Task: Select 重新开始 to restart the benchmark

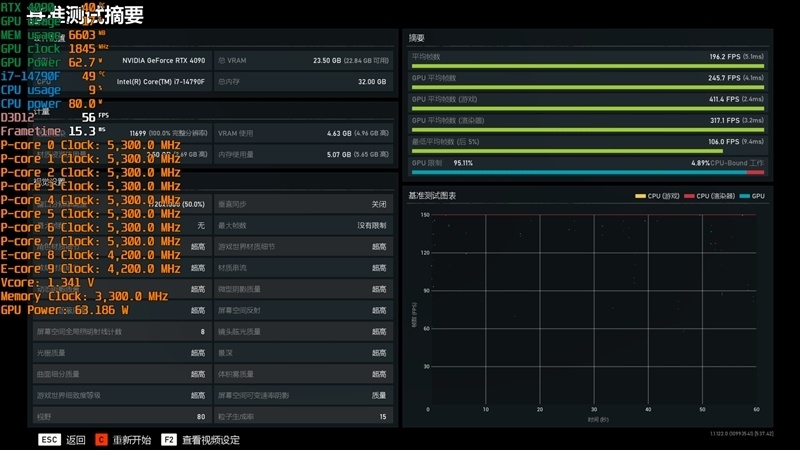Action: tap(132, 440)
